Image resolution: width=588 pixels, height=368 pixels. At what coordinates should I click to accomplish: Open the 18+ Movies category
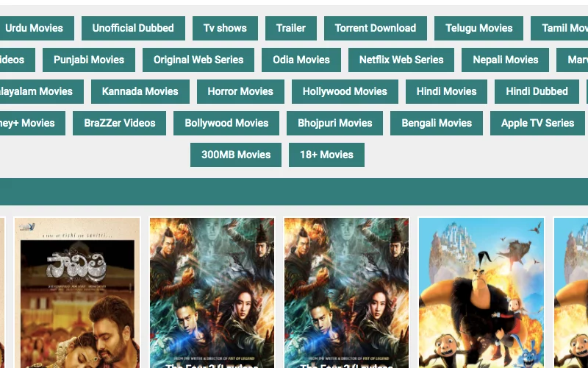point(326,155)
